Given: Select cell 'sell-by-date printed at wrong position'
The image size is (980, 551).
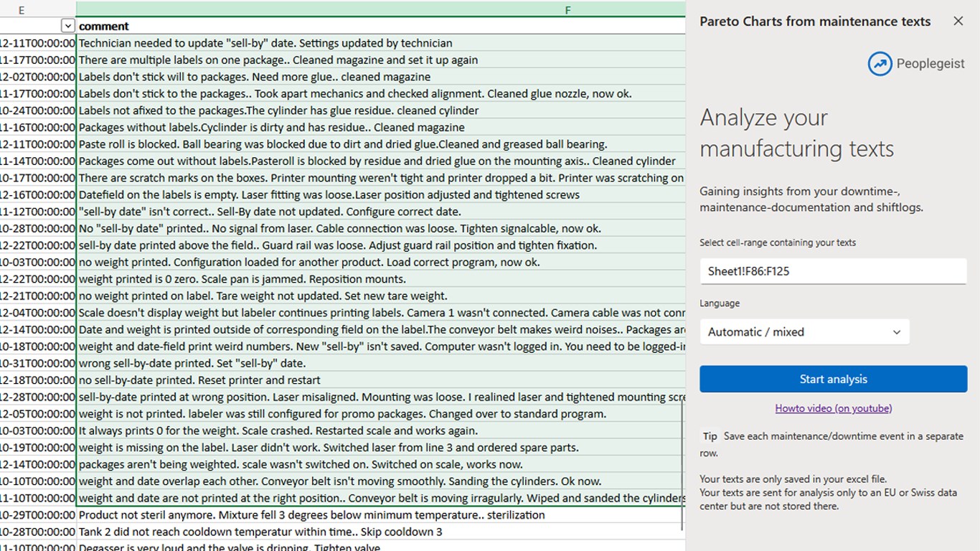Looking at the screenshot, I should [x=381, y=397].
